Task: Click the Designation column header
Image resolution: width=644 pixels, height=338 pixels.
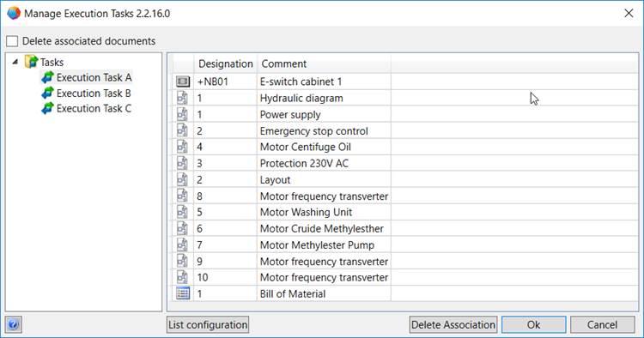Action: pyautogui.click(x=226, y=63)
